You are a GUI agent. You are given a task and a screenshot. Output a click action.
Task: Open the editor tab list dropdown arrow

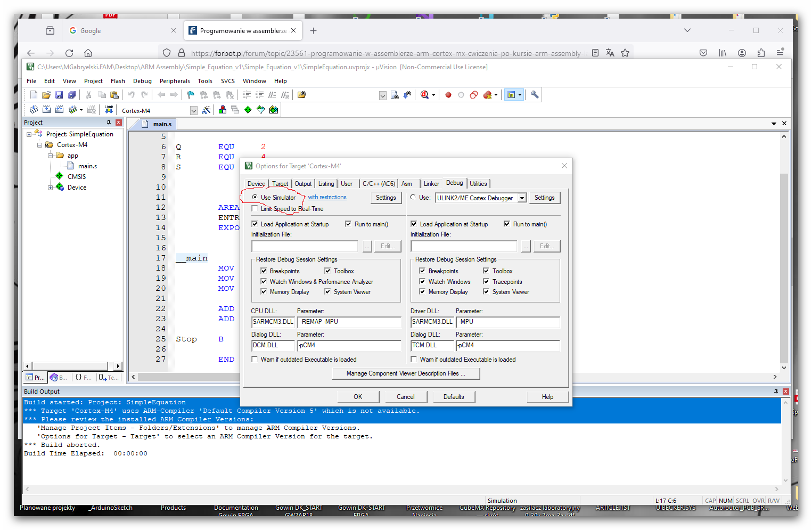(x=774, y=124)
